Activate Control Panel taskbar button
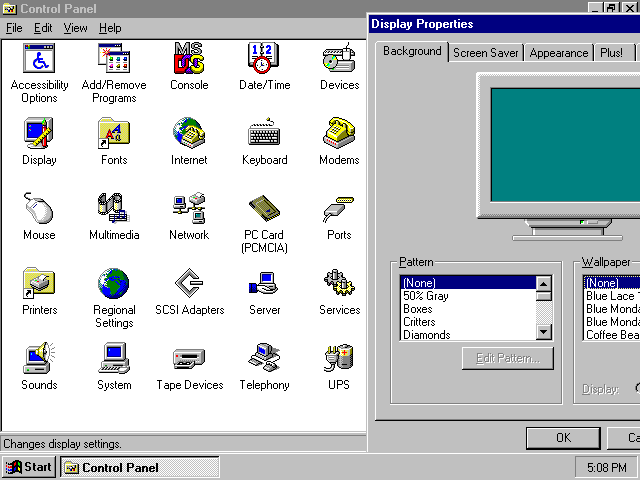 pos(140,467)
